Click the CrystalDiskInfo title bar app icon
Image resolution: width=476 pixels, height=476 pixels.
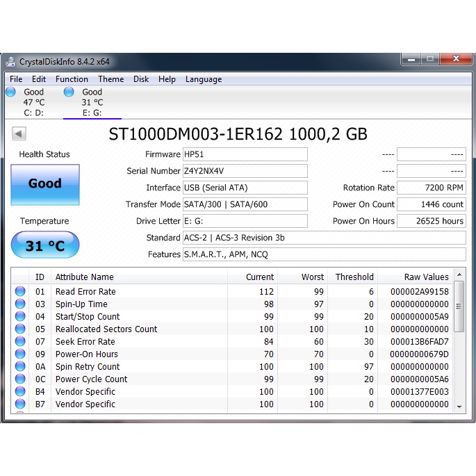point(11,61)
